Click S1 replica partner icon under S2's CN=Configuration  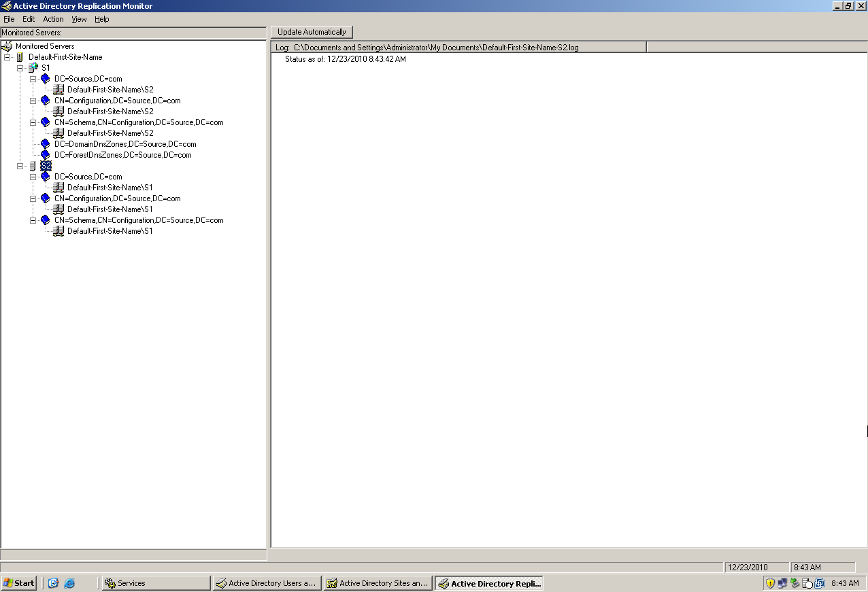pos(59,209)
